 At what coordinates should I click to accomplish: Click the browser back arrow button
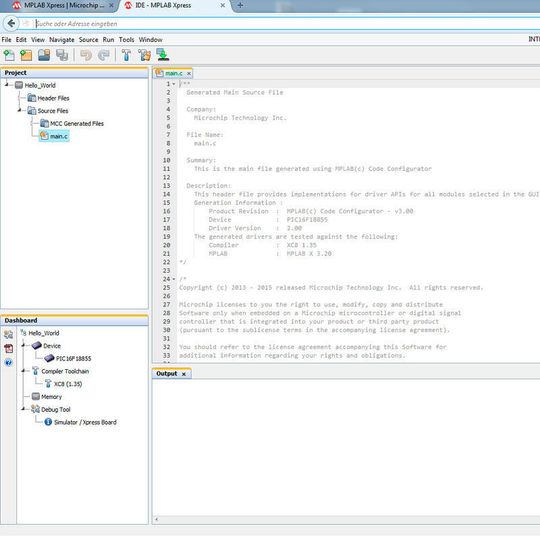tap(11, 23)
